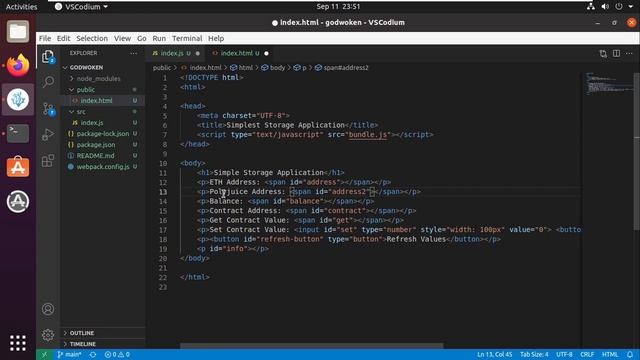
Task: Click the public breadcrumb segment
Action: point(162,68)
